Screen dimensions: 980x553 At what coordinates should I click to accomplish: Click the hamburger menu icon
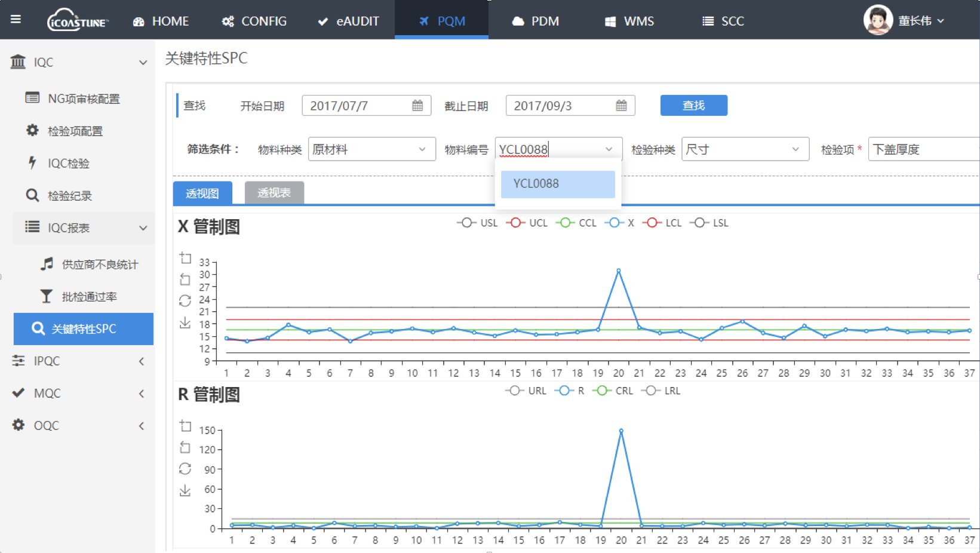[x=16, y=19]
